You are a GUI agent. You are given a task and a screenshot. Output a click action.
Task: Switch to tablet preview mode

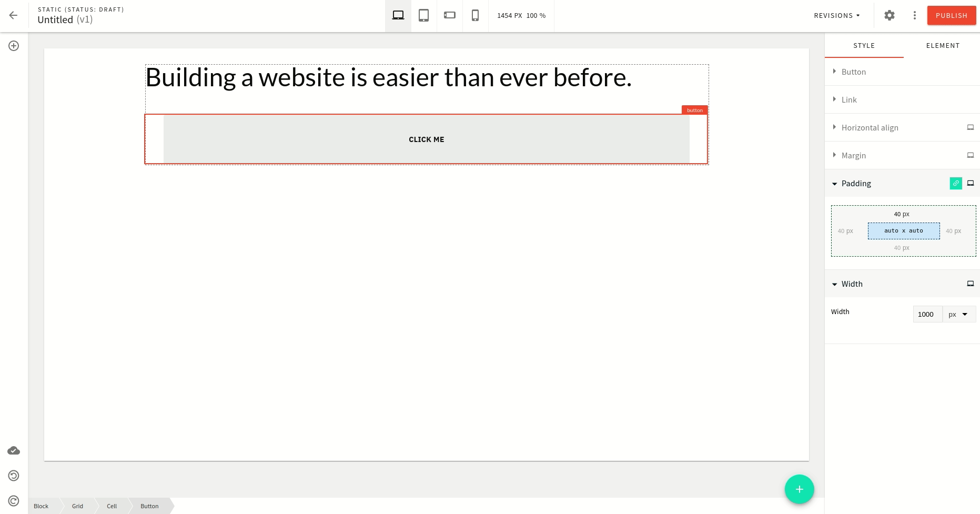click(423, 15)
